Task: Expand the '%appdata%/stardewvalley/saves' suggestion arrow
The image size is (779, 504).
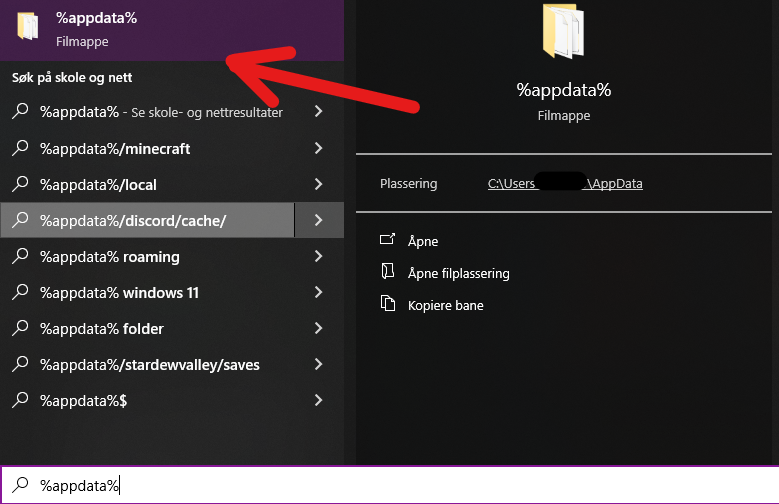Action: coord(318,364)
